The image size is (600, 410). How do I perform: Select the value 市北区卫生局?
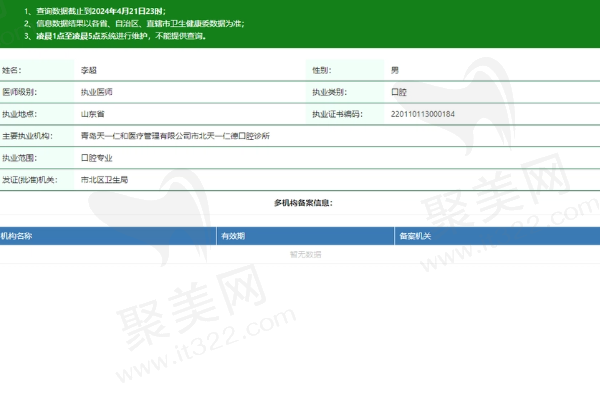(x=104, y=180)
